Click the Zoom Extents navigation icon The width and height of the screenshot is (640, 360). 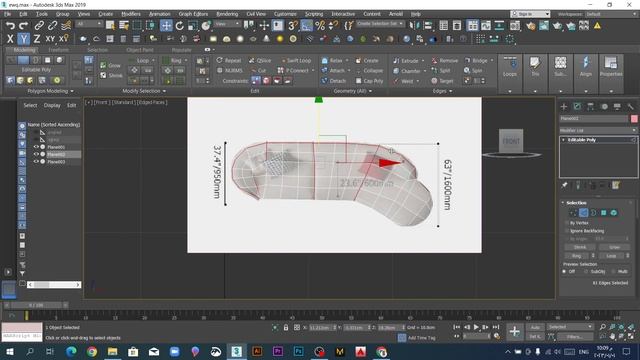621,327
